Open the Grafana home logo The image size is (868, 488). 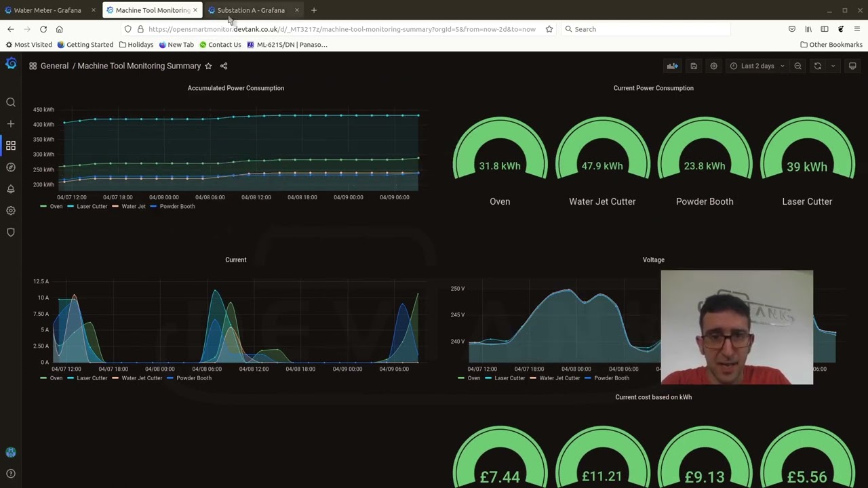pyautogui.click(x=11, y=64)
